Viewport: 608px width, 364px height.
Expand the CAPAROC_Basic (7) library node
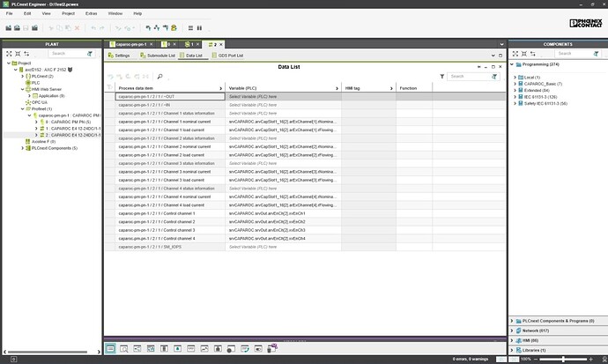pyautogui.click(x=515, y=84)
